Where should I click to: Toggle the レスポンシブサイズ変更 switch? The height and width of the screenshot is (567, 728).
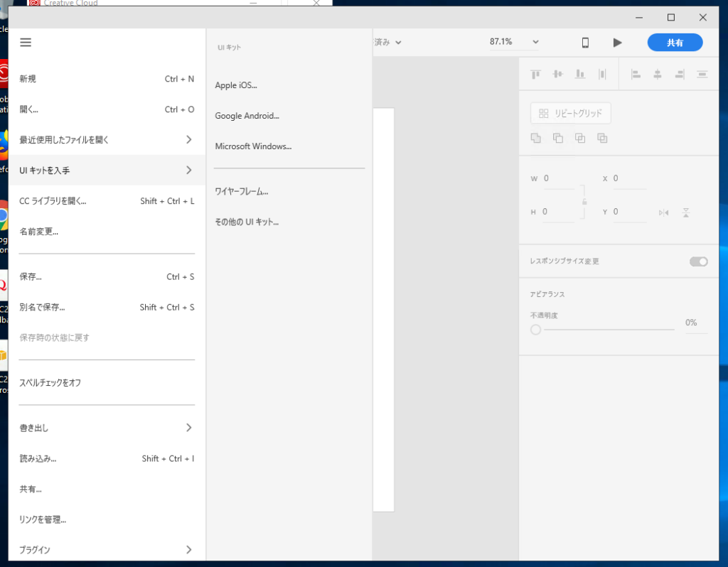(x=698, y=261)
